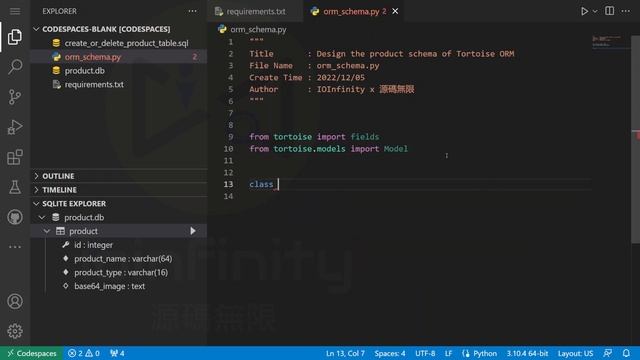This screenshot has width=640, height=360.
Task: Select the 3.10.4 64-bit interpreter
Action: pyautogui.click(x=527, y=353)
